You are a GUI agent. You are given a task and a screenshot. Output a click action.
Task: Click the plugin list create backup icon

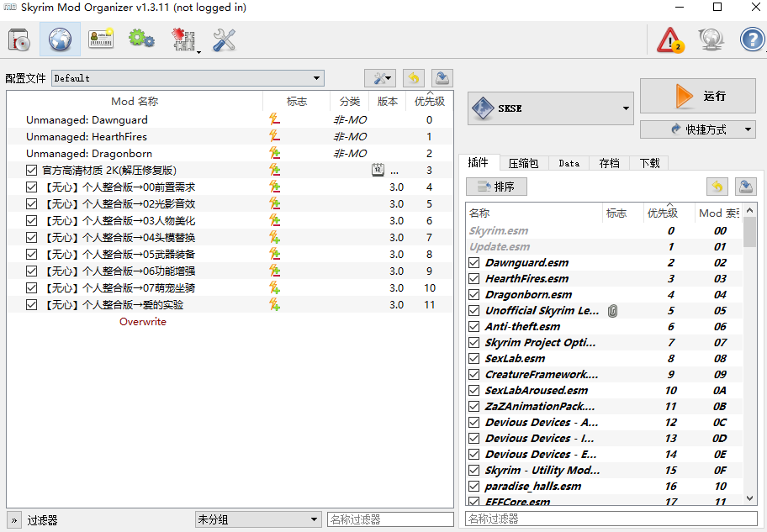pyautogui.click(x=746, y=187)
